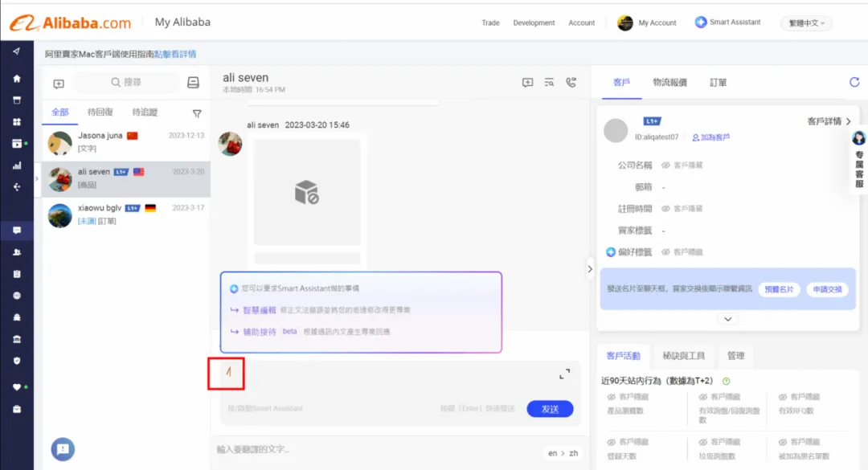Open the store icon in left sidebar
The width and height of the screenshot is (868, 470).
(17, 100)
